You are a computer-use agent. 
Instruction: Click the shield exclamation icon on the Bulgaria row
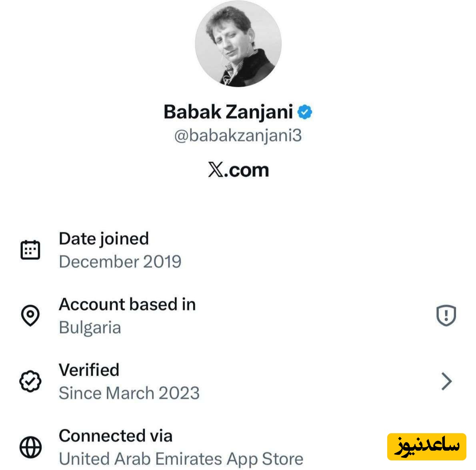pyautogui.click(x=446, y=316)
